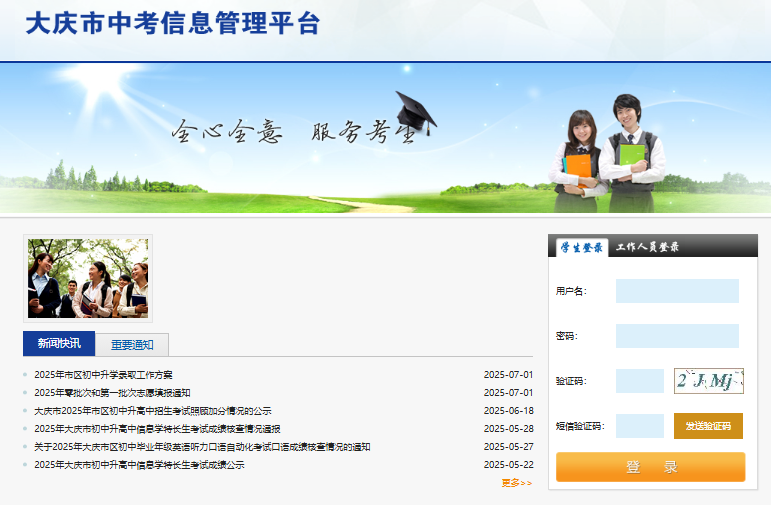Focus the 密码 password field
The image size is (771, 505).
[x=677, y=336]
